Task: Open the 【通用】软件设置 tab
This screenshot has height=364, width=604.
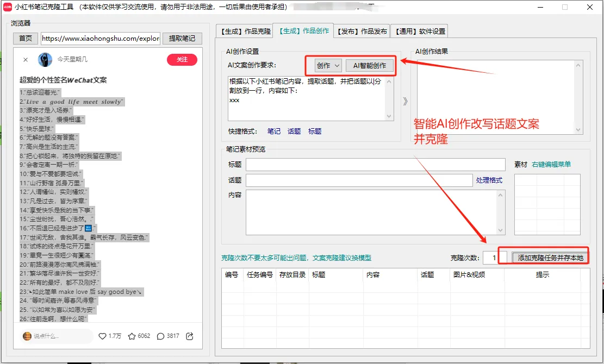Action: coord(421,31)
